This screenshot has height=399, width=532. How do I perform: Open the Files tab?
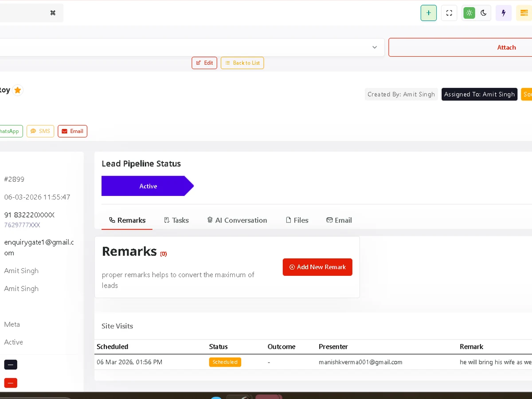tap(297, 220)
